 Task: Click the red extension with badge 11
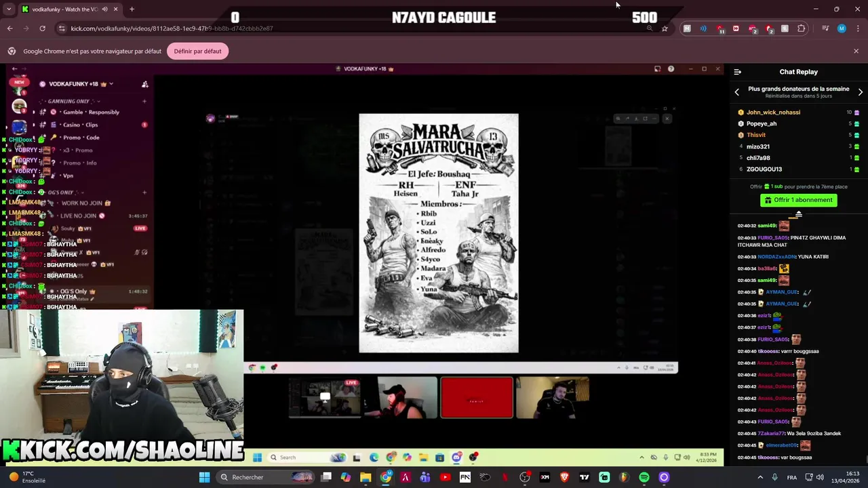[720, 29]
